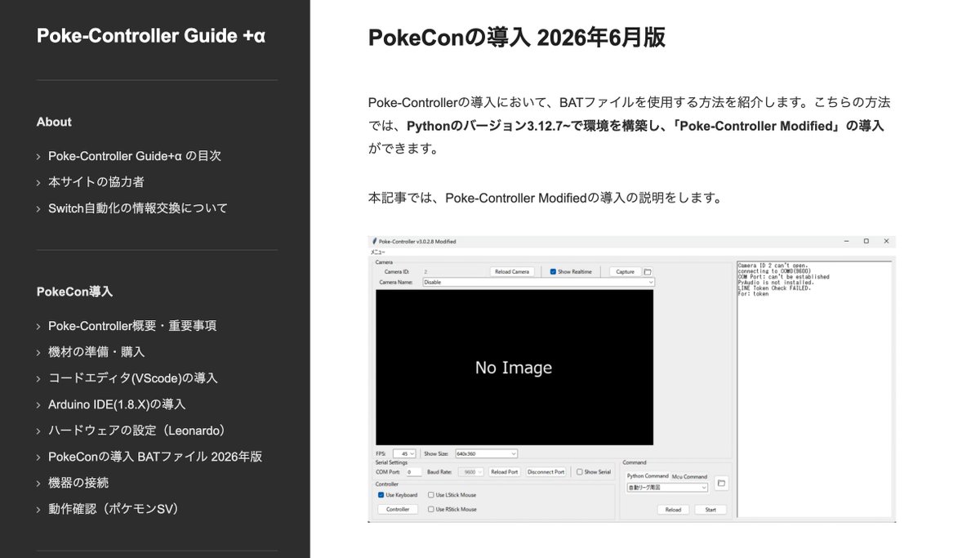Click the folder icon next to Capture
This screenshot has width=980, height=558.
[648, 271]
